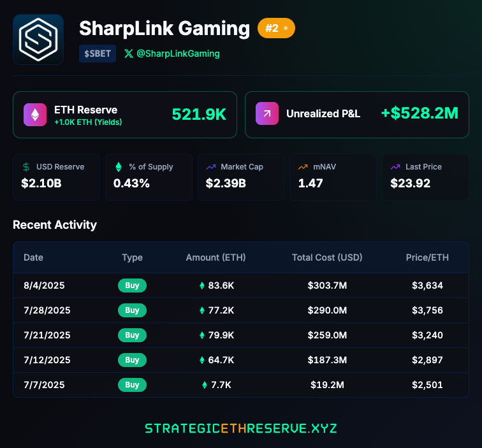
Task: Click the Ethereum icon by % of Supply
Action: (x=119, y=167)
